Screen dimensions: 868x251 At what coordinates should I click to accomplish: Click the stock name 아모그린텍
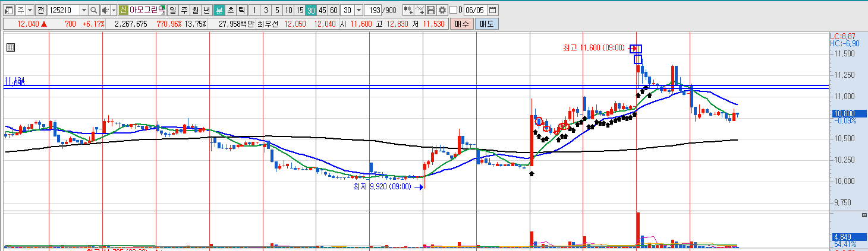pyautogui.click(x=147, y=10)
